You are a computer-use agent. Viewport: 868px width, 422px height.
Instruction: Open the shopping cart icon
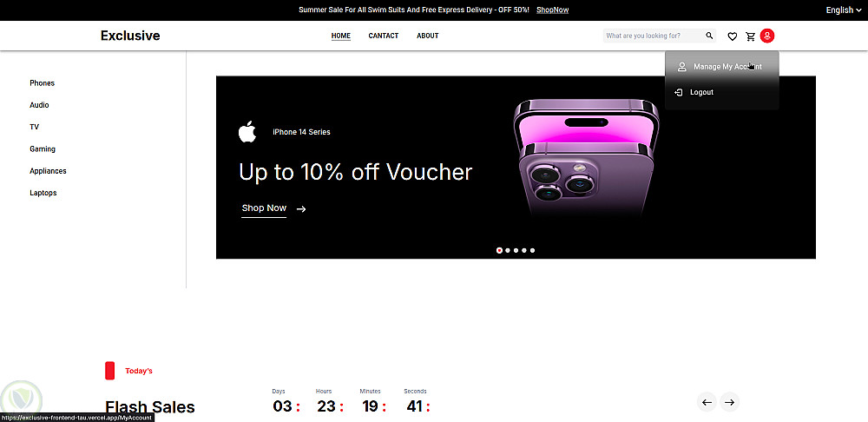coord(751,36)
